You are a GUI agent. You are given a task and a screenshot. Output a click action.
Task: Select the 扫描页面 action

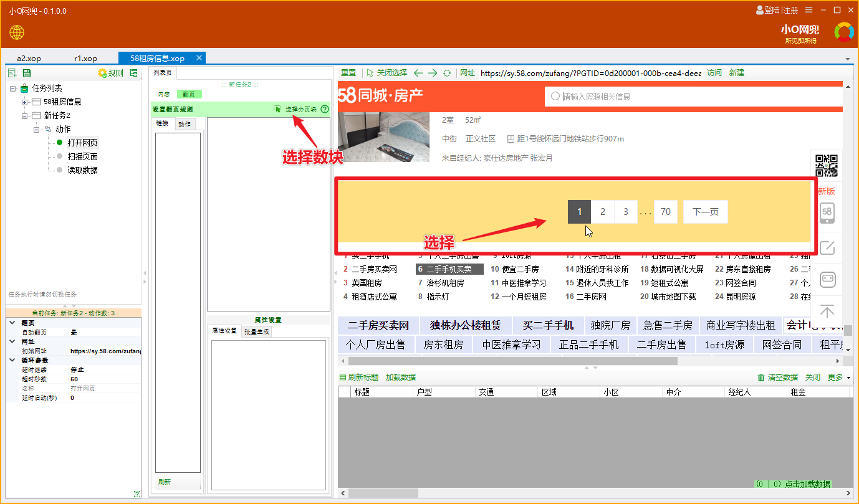82,156
